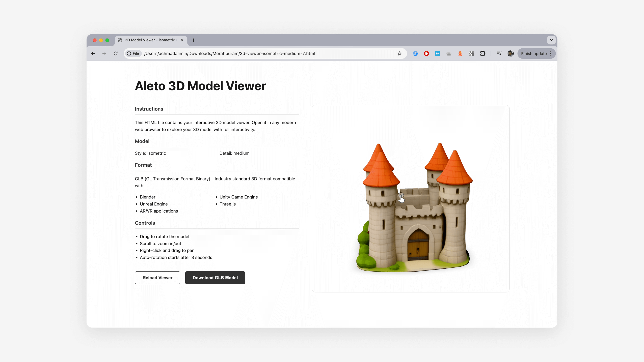Click the Finish update button
Screen dimensions: 644x362
[534, 53]
